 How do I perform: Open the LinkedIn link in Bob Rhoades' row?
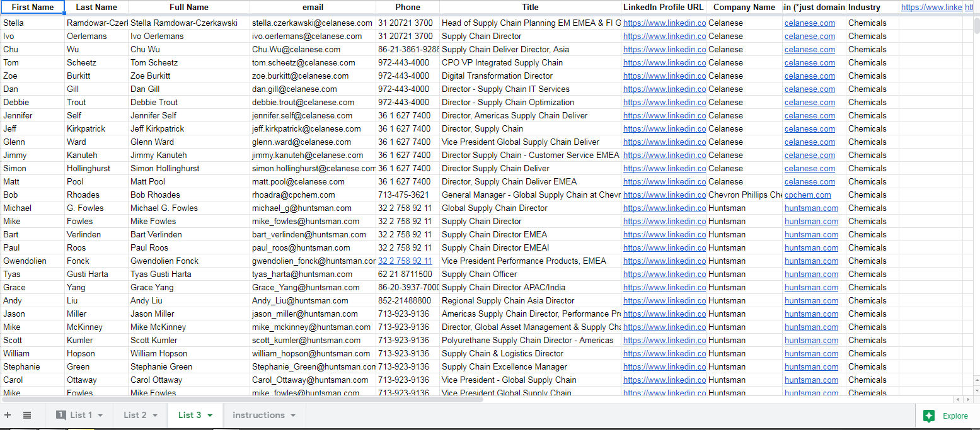click(x=664, y=195)
